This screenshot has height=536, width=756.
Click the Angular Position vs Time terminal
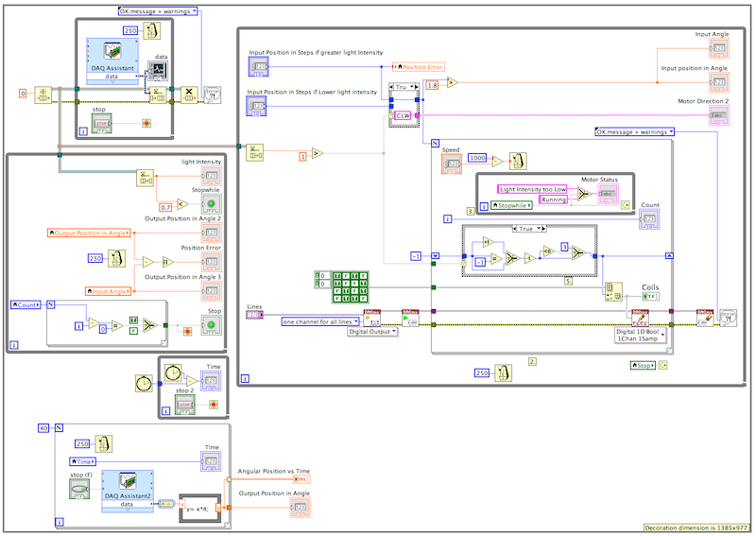tap(301, 479)
